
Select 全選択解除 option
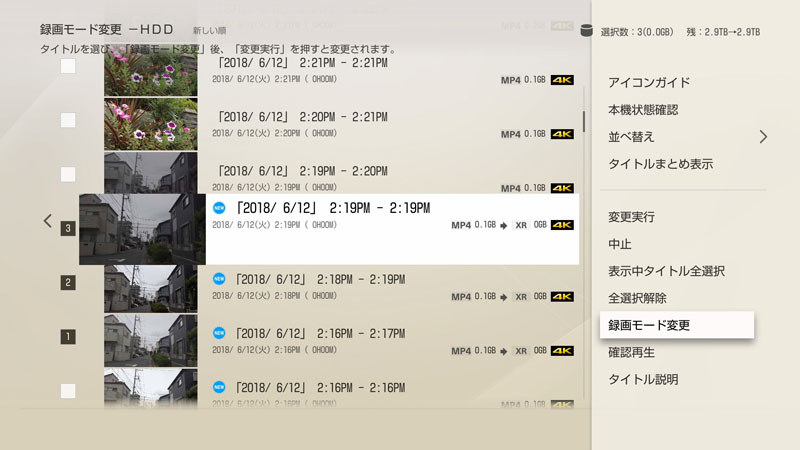coord(637,298)
